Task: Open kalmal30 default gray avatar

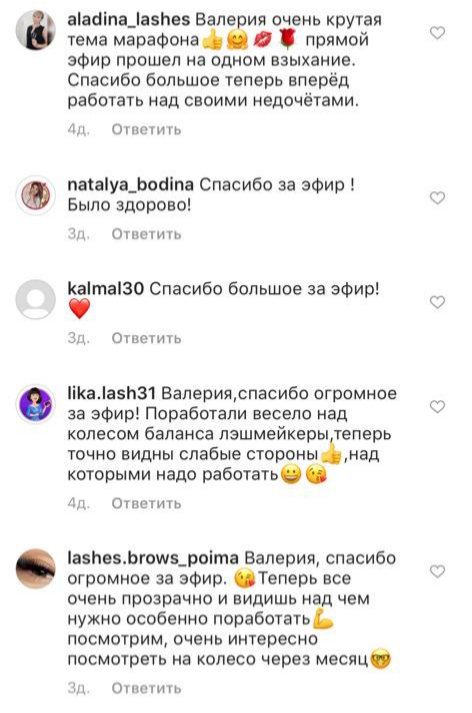Action: tap(35, 299)
